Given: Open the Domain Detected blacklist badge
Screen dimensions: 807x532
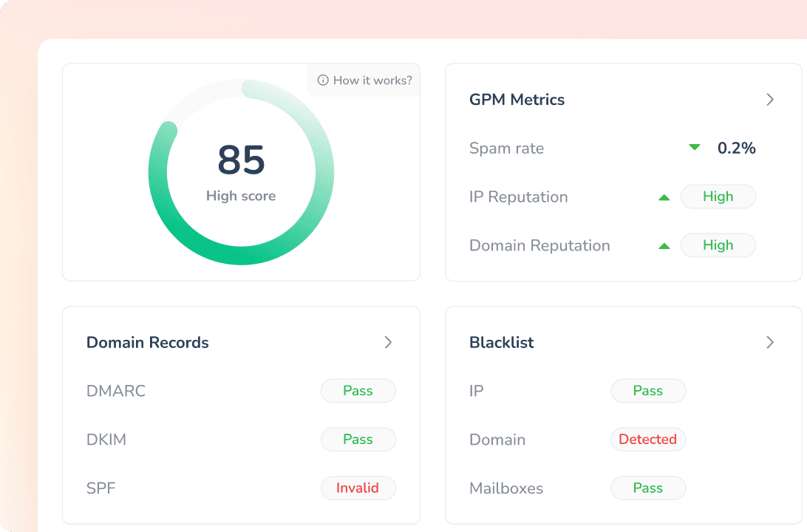Looking at the screenshot, I should (x=648, y=440).
